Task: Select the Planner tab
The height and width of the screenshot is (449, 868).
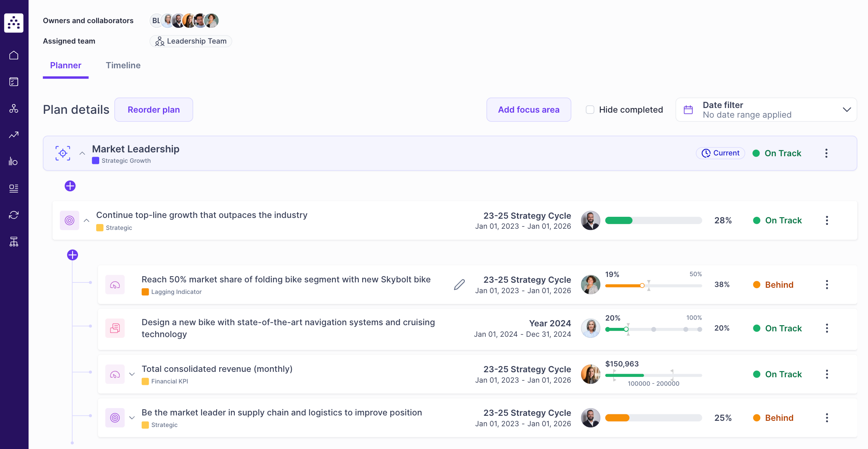Action: click(66, 65)
